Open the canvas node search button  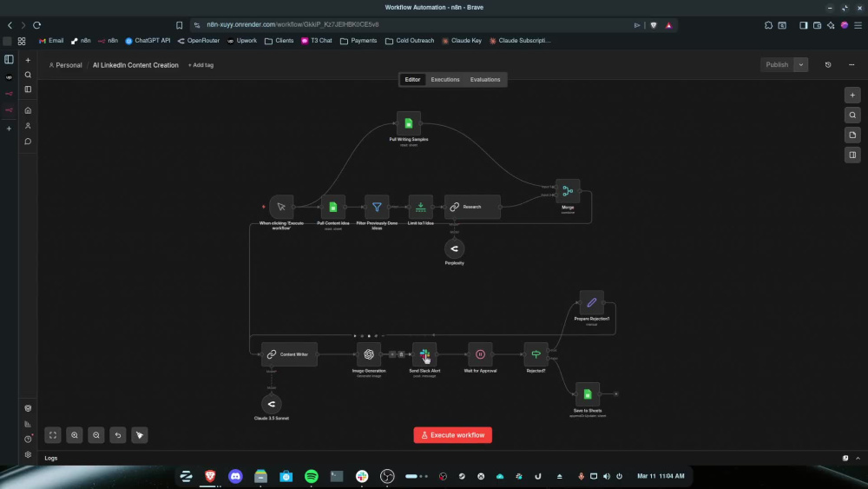tap(852, 116)
